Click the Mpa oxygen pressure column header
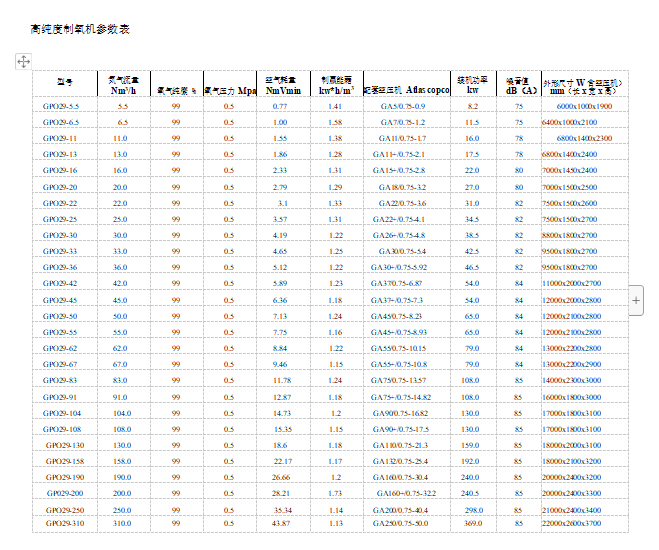The width and height of the screenshot is (659, 550). pos(230,89)
